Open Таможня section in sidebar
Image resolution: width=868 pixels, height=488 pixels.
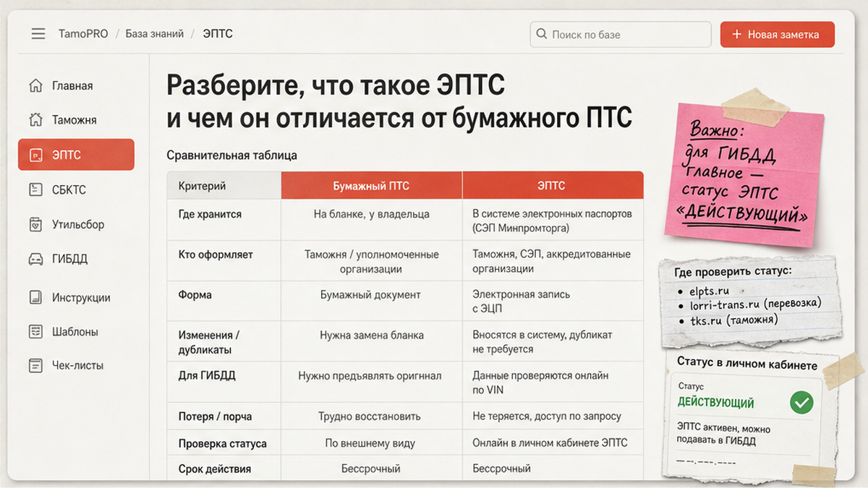[x=76, y=120]
